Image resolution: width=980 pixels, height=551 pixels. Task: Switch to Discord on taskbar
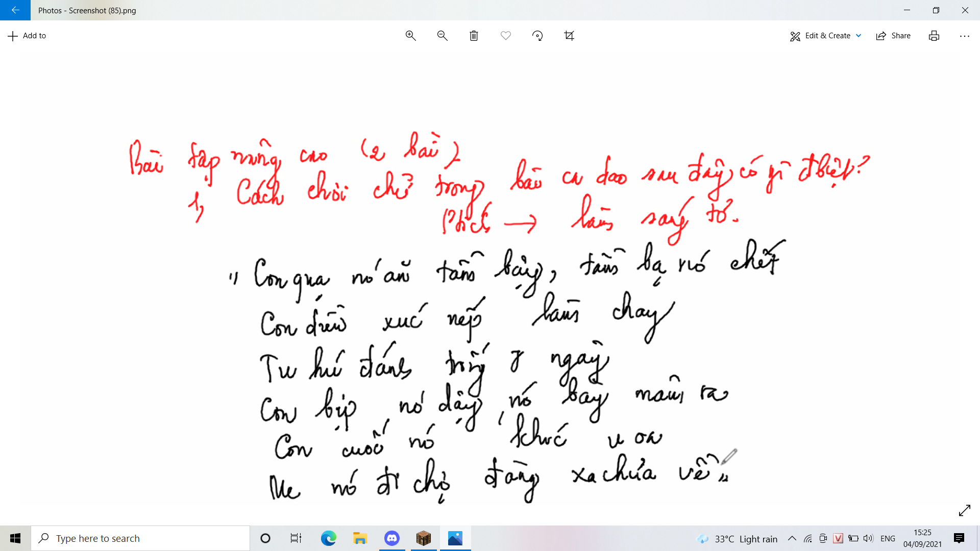pyautogui.click(x=392, y=538)
